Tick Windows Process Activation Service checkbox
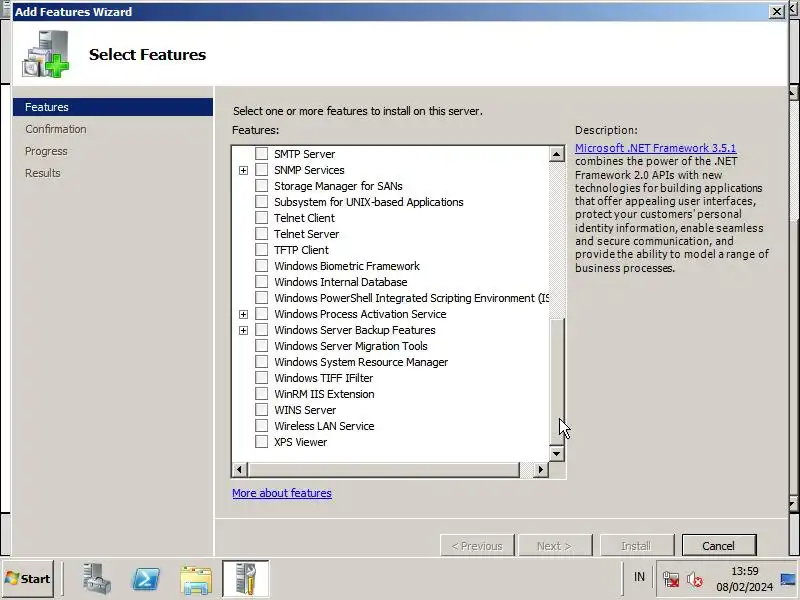 coord(261,313)
